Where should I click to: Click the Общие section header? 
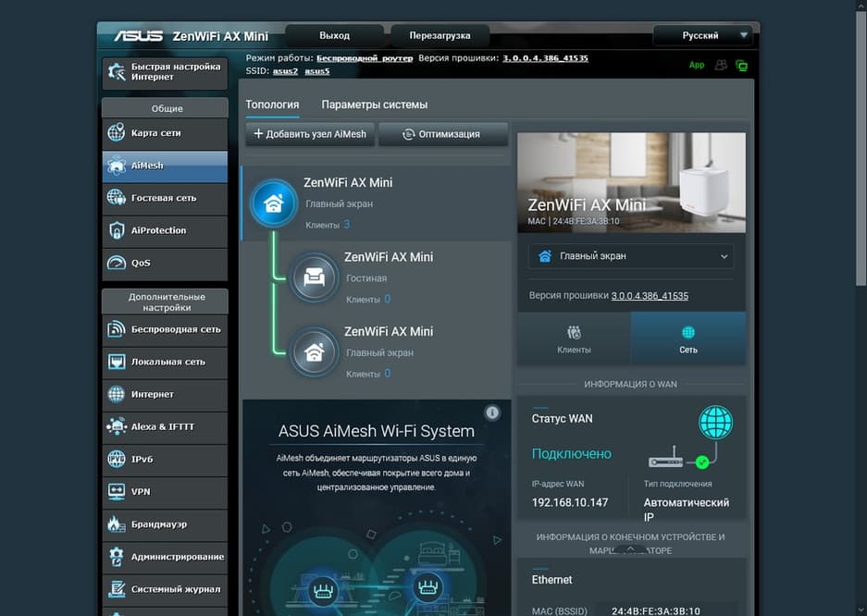[x=165, y=108]
